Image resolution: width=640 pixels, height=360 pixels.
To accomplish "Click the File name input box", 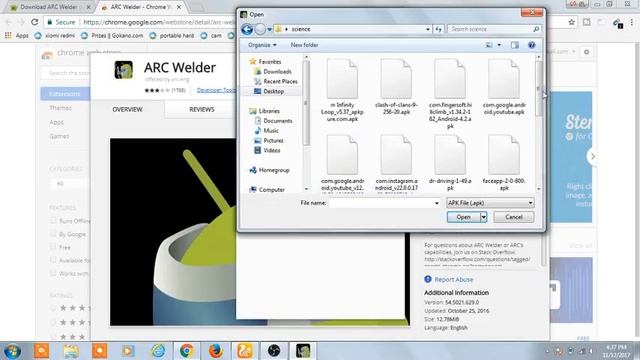I will [x=381, y=203].
